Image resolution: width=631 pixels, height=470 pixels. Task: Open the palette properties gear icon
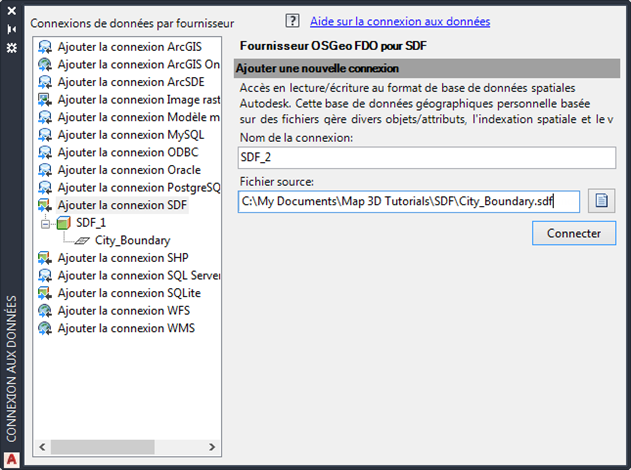[12, 47]
